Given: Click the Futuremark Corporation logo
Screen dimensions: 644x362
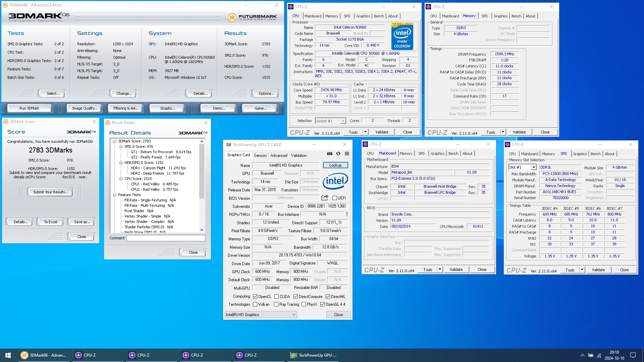Looking at the screenshot, I should (253, 17).
